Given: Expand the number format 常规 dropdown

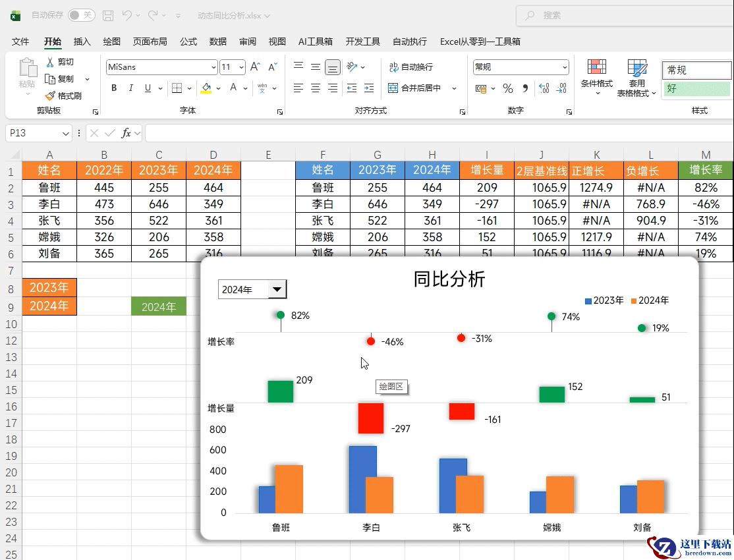Looking at the screenshot, I should [565, 67].
